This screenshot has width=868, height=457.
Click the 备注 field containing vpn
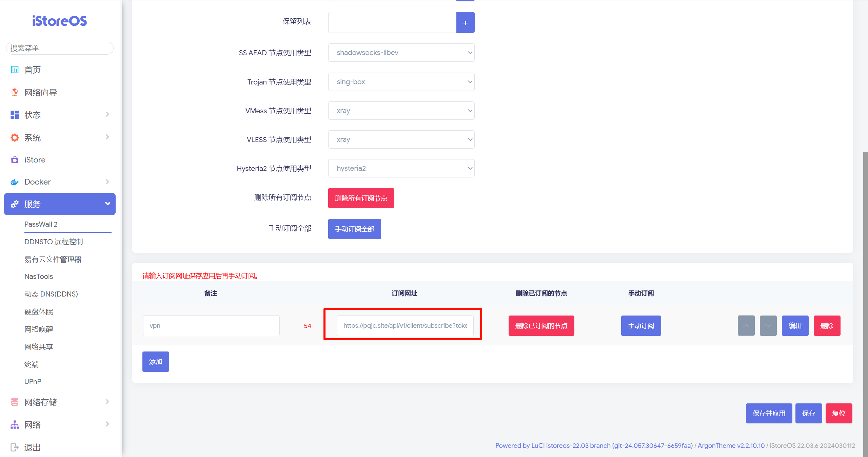[211, 326]
